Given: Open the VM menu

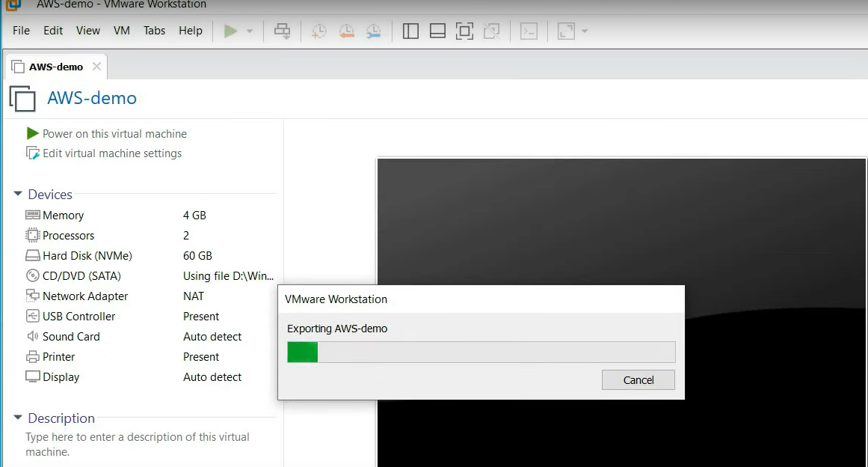Looking at the screenshot, I should tap(122, 31).
